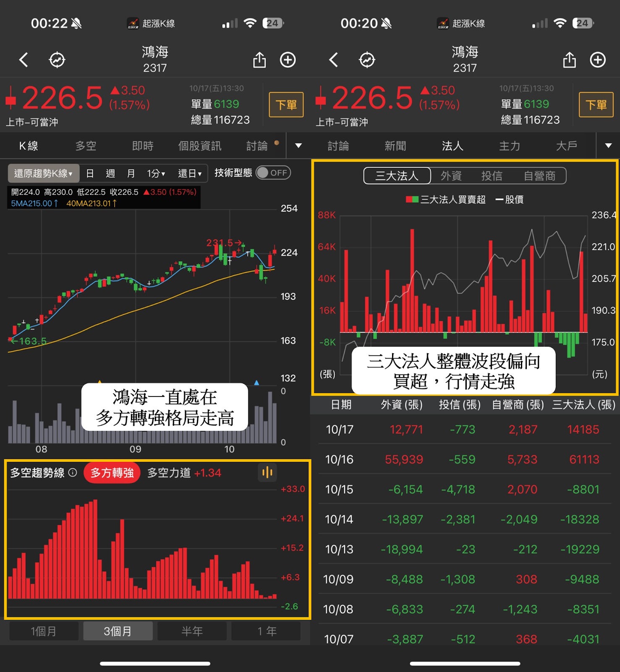Tap 10/13 外資 value -18,994

402,549
